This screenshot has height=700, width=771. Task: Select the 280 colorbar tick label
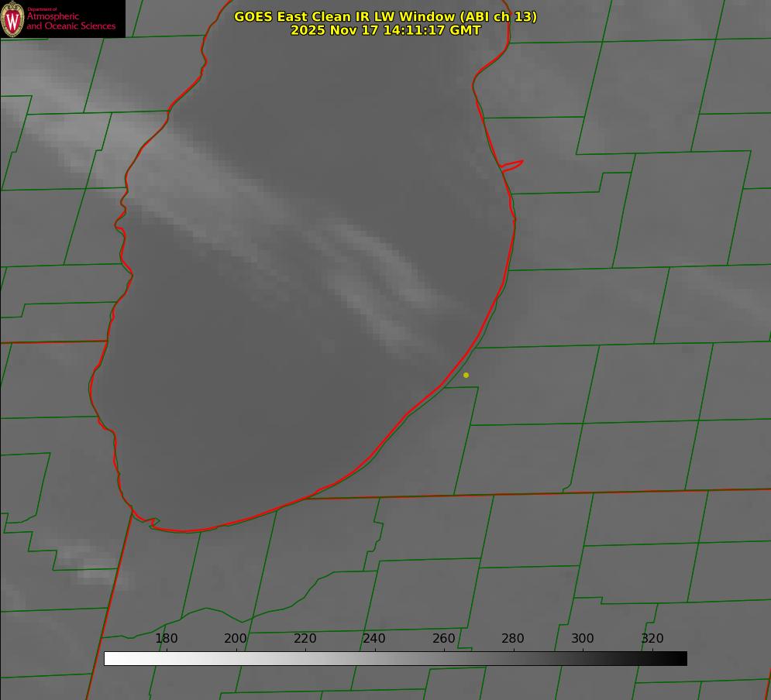(x=513, y=639)
